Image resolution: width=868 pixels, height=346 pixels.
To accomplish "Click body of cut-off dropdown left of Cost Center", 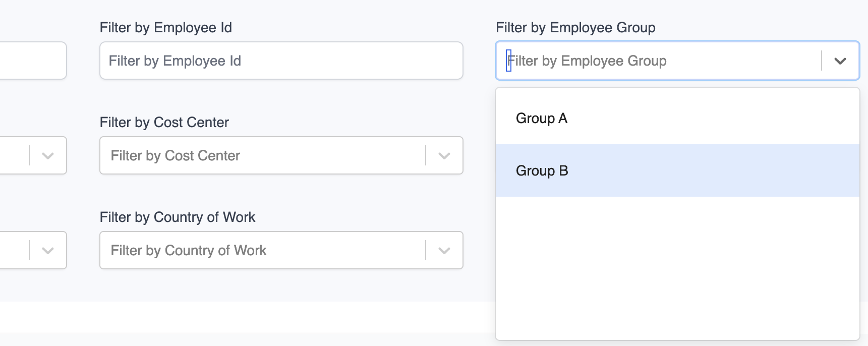I will coord(13,156).
